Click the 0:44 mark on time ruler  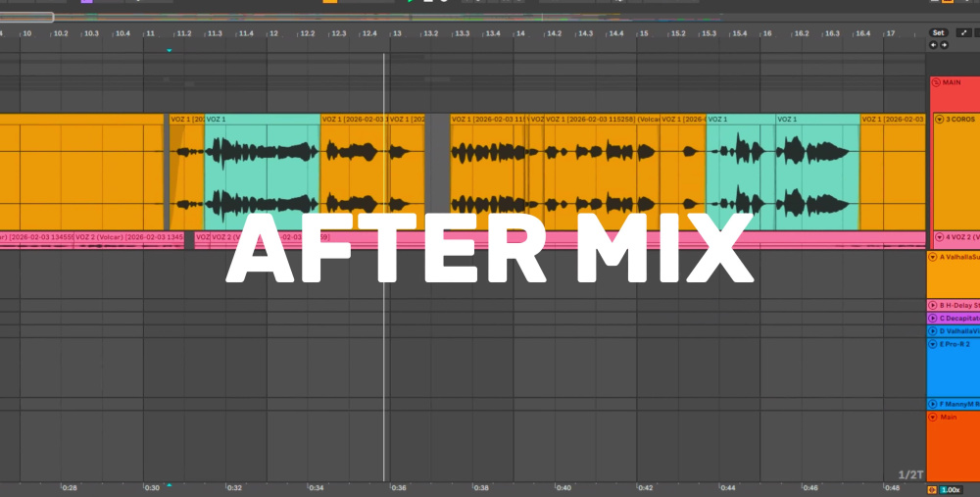(727, 487)
